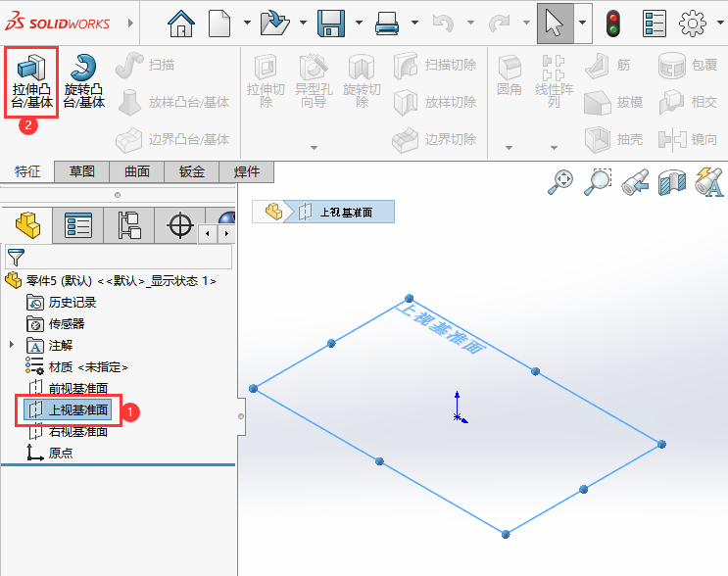Open FeatureManager design tree tab

tap(27, 225)
